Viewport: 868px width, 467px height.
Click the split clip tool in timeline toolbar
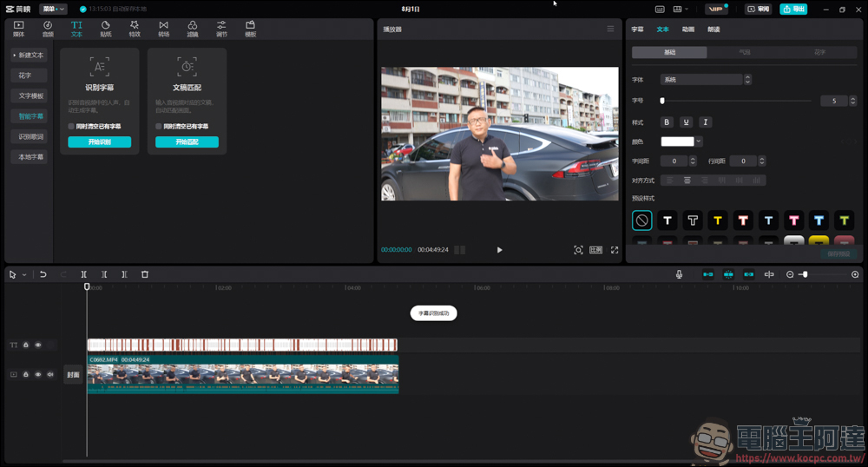point(84,274)
